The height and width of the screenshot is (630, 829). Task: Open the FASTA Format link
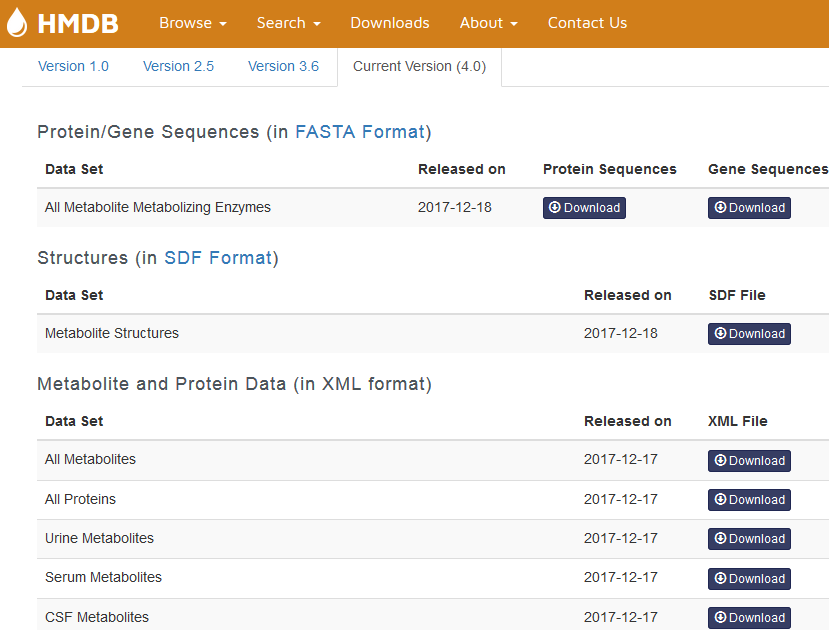(x=360, y=132)
